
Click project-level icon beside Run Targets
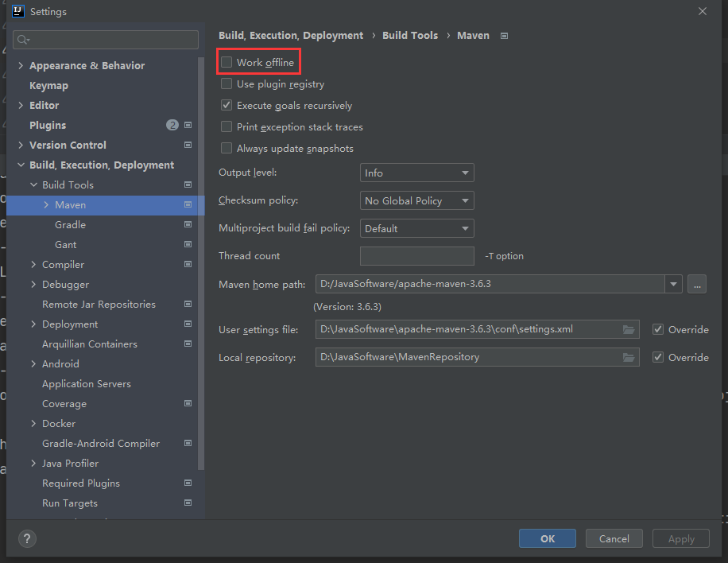tap(188, 503)
